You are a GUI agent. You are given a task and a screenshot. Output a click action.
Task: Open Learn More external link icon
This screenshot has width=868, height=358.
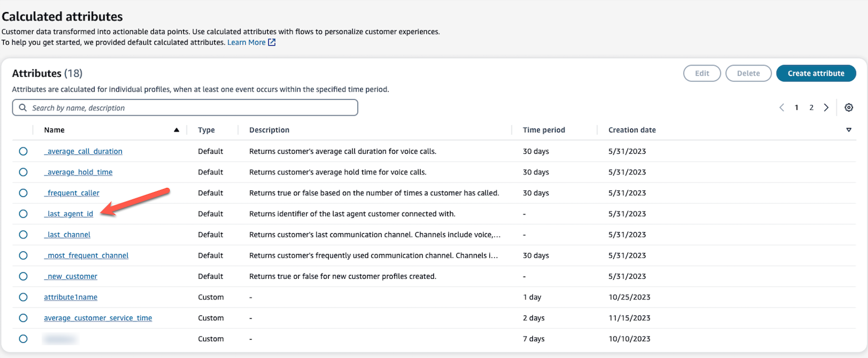coord(272,43)
